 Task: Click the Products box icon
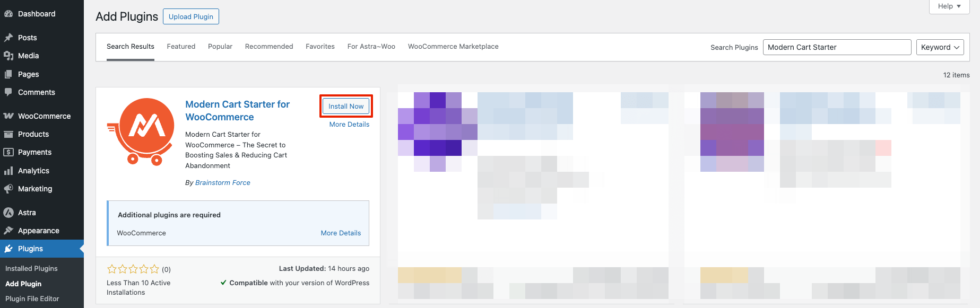(x=8, y=134)
